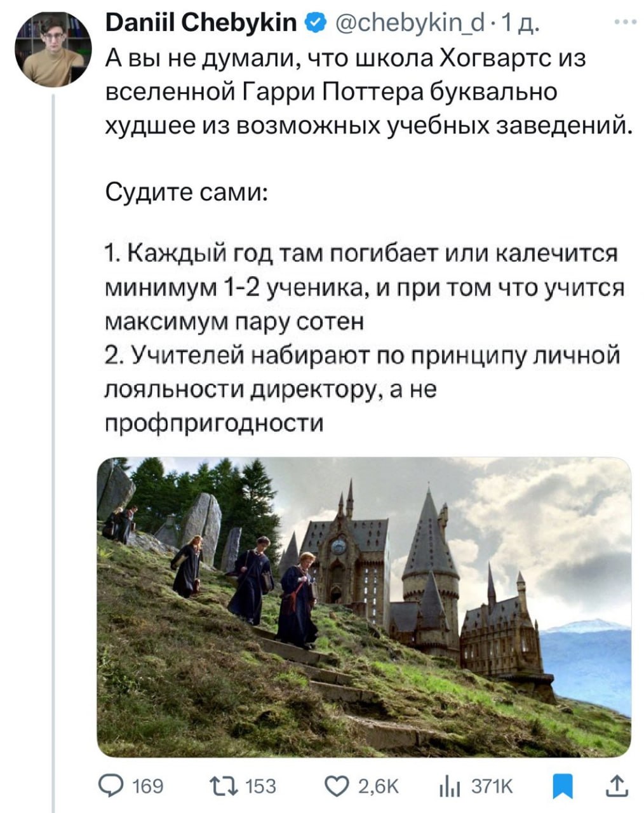The width and height of the screenshot is (644, 813).
Task: Click the 371K views count
Action: tap(492, 788)
